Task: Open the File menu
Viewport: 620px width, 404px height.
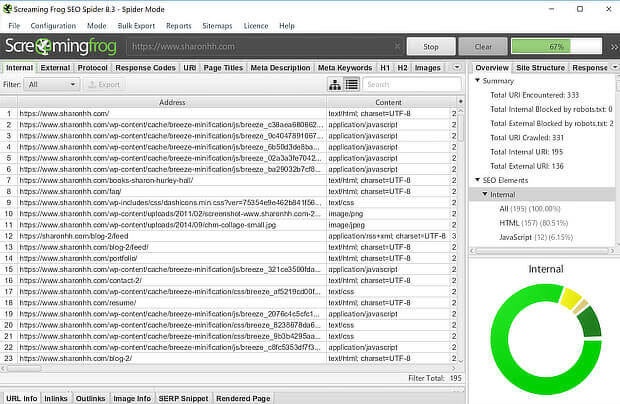Action: click(14, 26)
